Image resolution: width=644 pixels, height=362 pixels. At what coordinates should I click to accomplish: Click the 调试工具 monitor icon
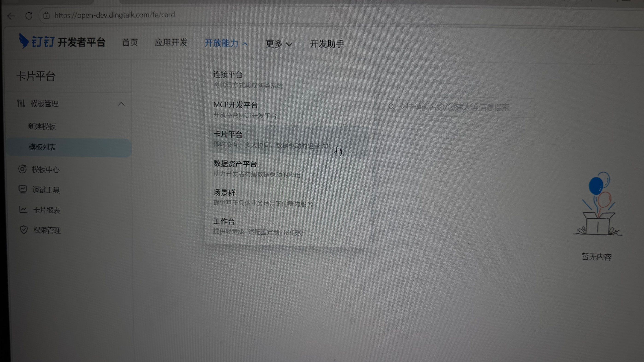23,189
